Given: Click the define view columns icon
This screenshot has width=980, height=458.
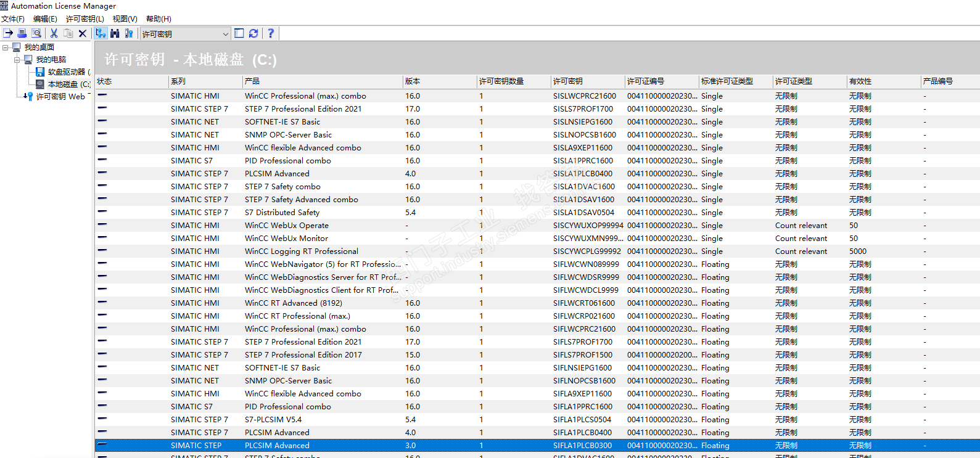Looking at the screenshot, I should click(x=239, y=33).
